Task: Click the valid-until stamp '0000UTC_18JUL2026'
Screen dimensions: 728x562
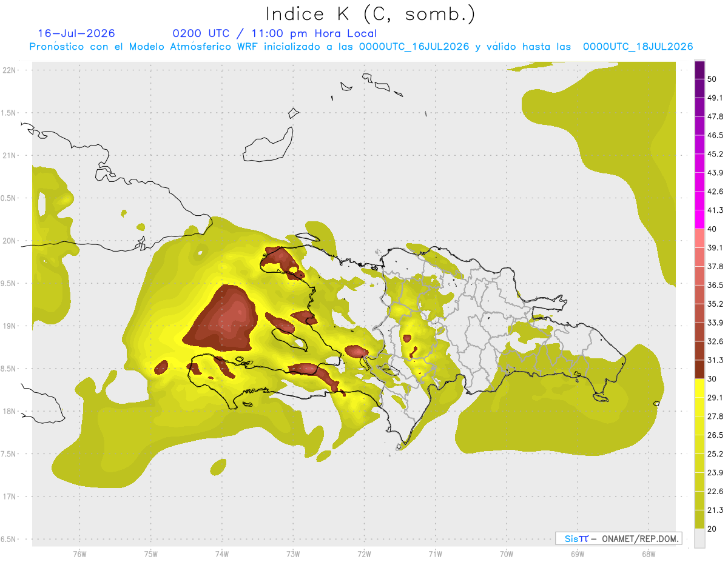Action: pos(638,47)
